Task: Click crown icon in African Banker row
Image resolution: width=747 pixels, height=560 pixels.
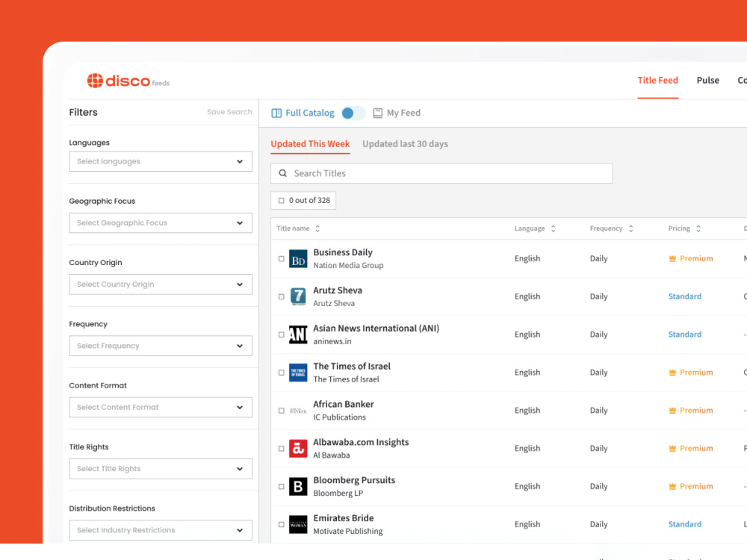Action: click(x=673, y=411)
